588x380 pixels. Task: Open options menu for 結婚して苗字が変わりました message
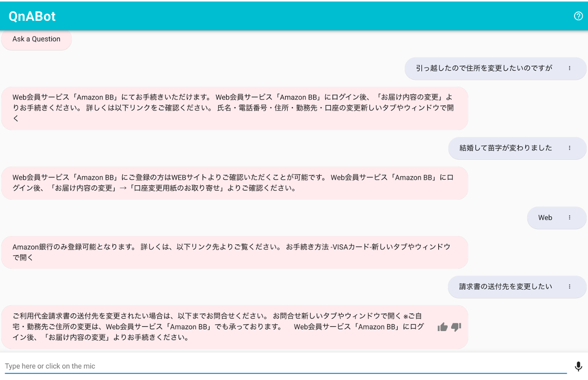(x=569, y=148)
